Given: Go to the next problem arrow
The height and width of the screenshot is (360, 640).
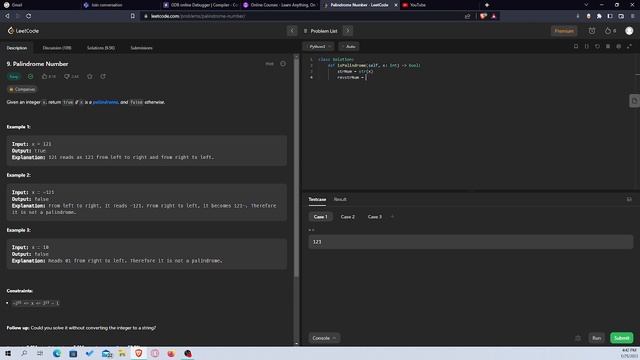Looking at the screenshot, I should pos(348,31).
